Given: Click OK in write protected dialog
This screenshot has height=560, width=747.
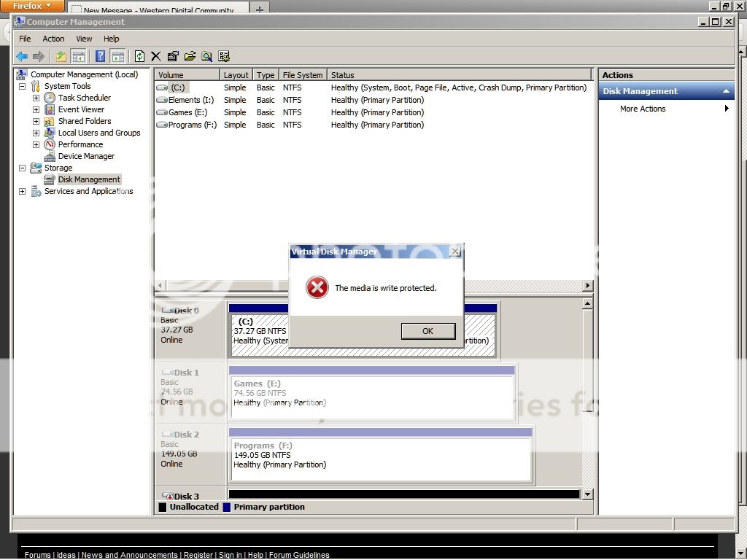Looking at the screenshot, I should pos(427,331).
